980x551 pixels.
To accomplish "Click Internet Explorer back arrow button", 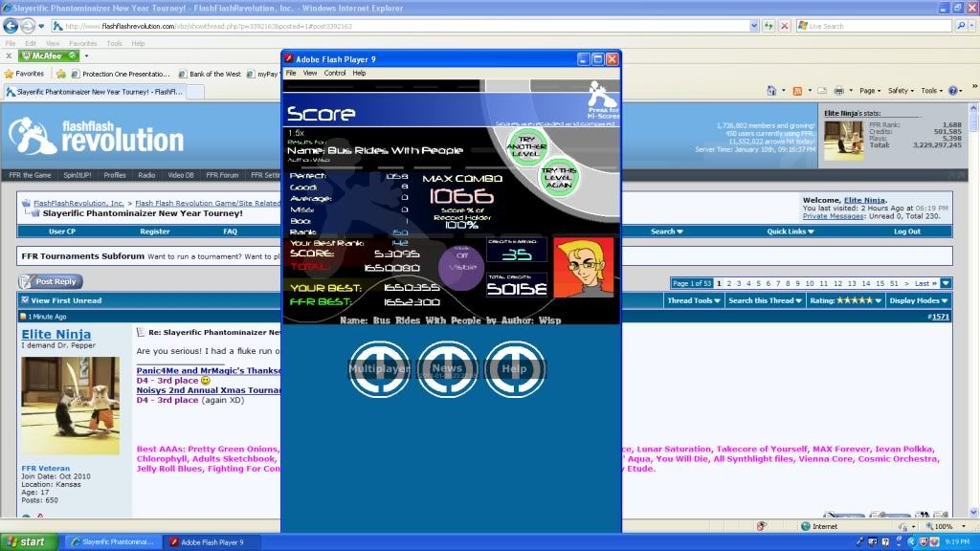I will coord(11,26).
